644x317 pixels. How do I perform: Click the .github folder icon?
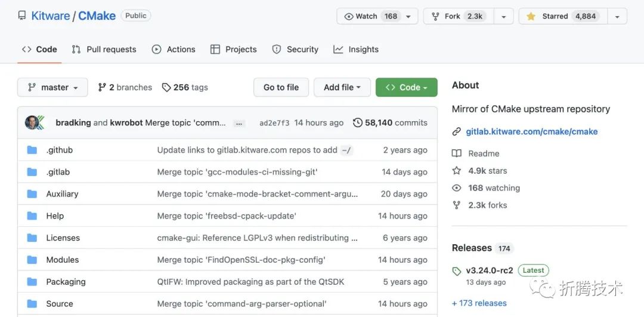point(32,150)
